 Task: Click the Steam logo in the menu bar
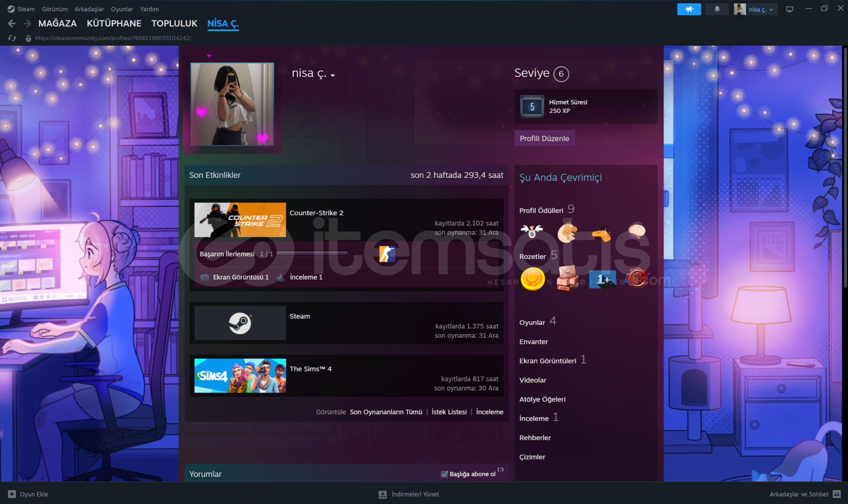click(11, 9)
